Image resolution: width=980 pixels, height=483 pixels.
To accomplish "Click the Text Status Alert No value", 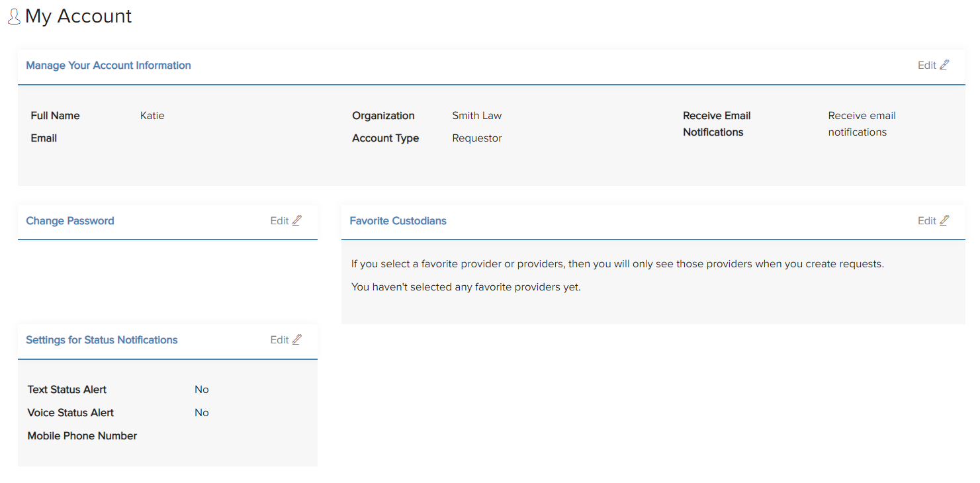I will pos(202,389).
